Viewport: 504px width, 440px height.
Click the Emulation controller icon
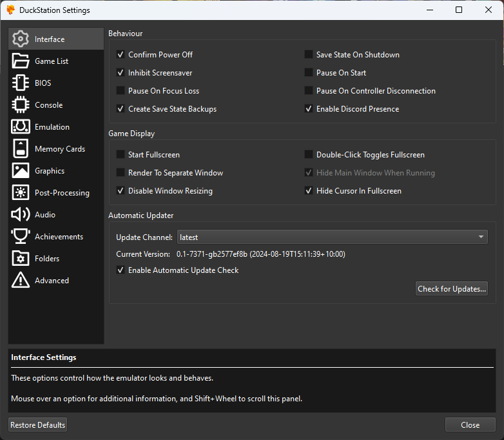21,126
